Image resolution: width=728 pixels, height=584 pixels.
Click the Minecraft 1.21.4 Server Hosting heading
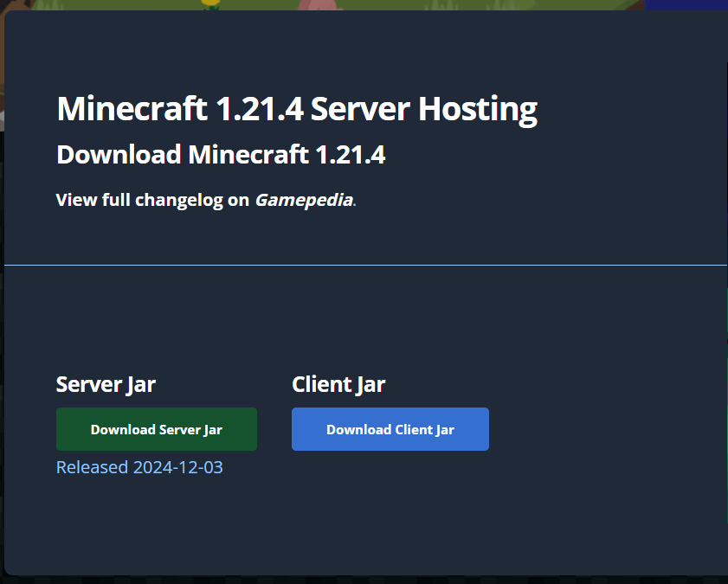tap(297, 110)
